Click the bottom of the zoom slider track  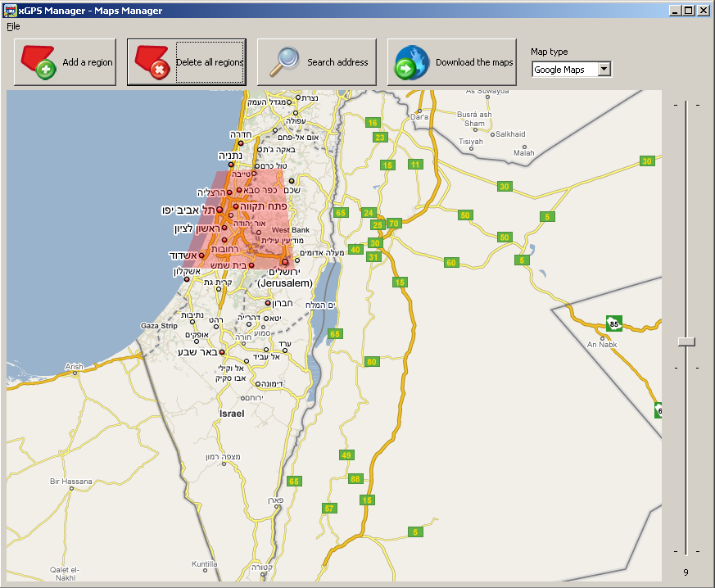click(686, 553)
